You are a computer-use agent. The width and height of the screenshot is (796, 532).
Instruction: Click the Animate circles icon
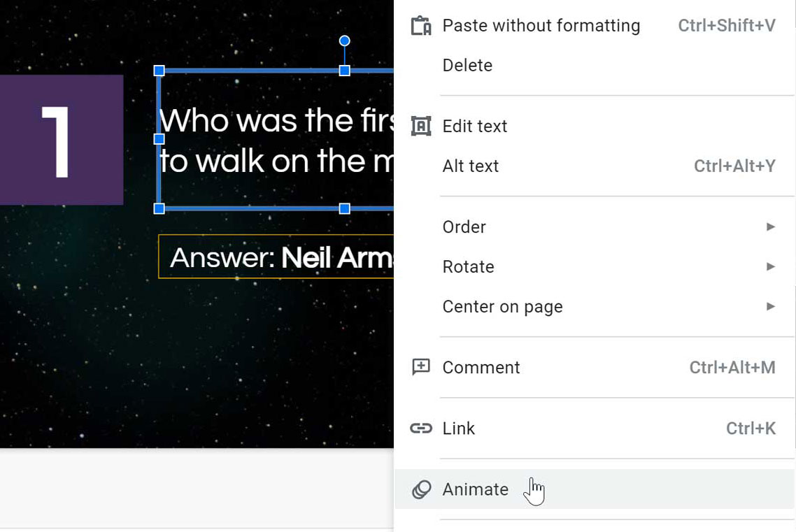pyautogui.click(x=420, y=489)
